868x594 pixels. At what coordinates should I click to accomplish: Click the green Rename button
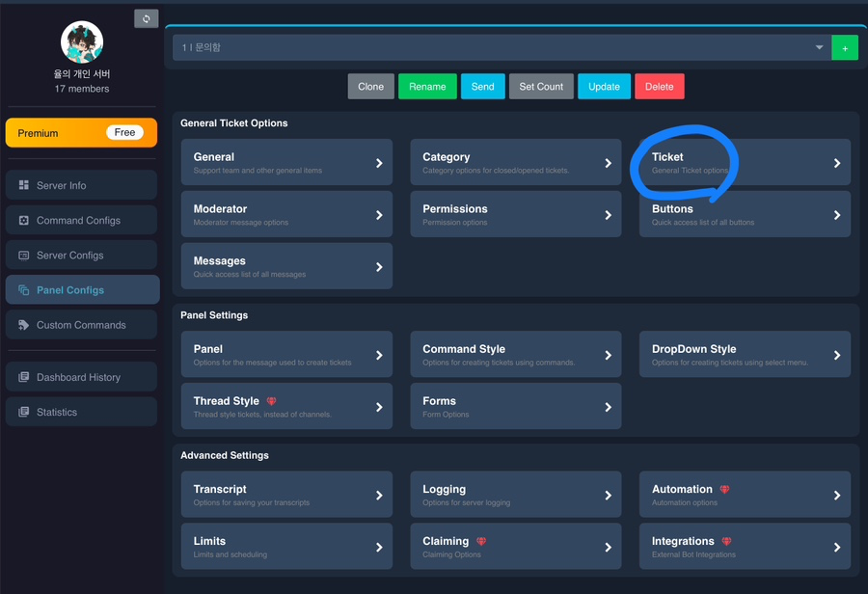[x=427, y=87]
